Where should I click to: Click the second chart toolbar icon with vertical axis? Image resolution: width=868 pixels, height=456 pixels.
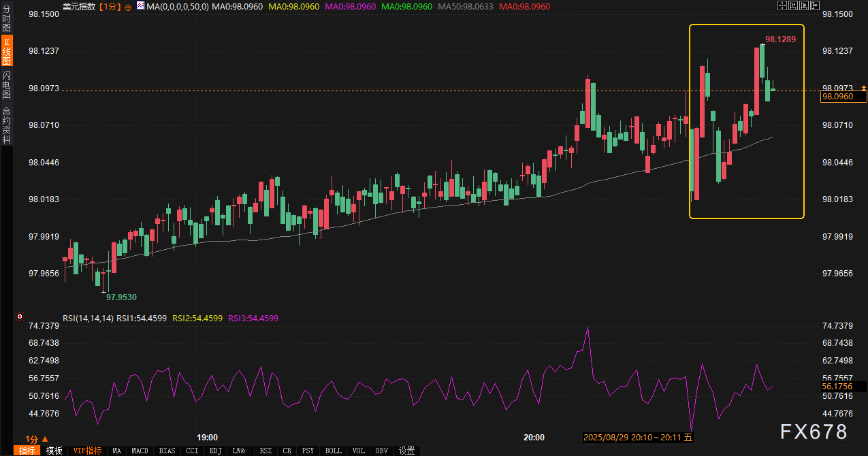[793, 5]
